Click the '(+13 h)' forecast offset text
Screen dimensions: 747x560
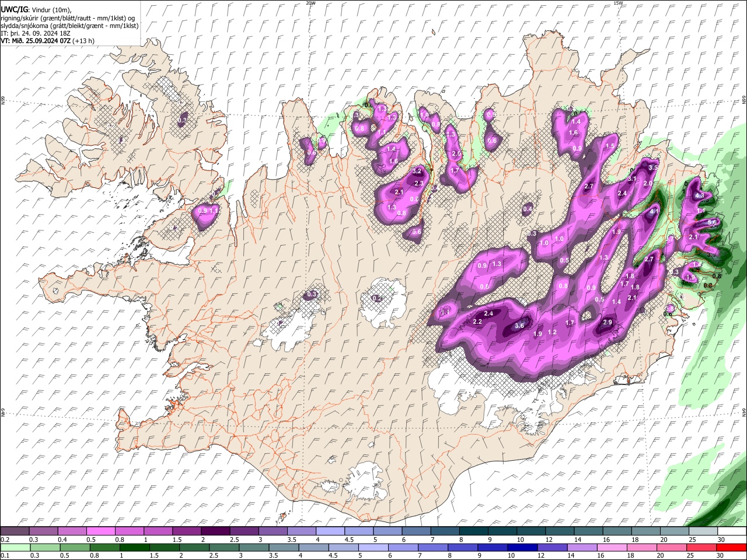tap(84, 41)
